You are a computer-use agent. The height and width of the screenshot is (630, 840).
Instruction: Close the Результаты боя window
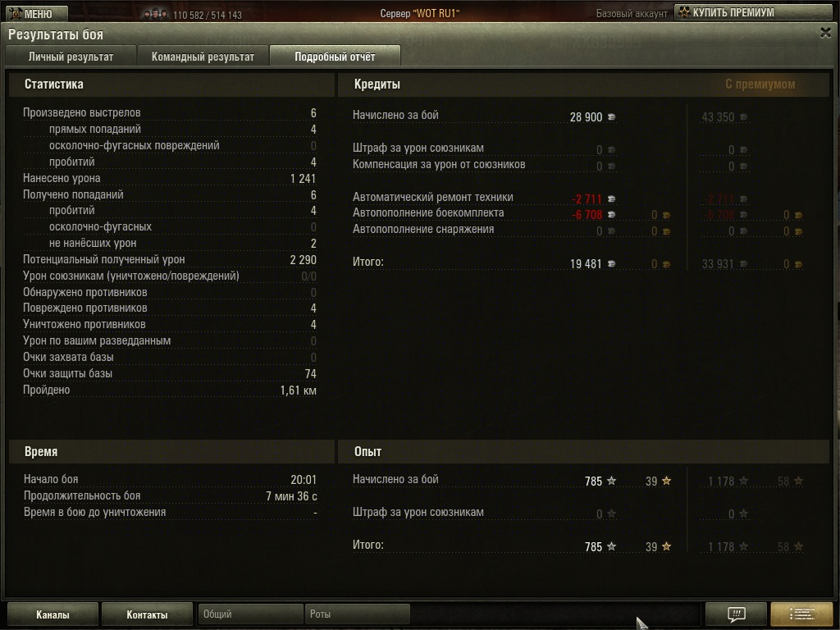pos(825,33)
